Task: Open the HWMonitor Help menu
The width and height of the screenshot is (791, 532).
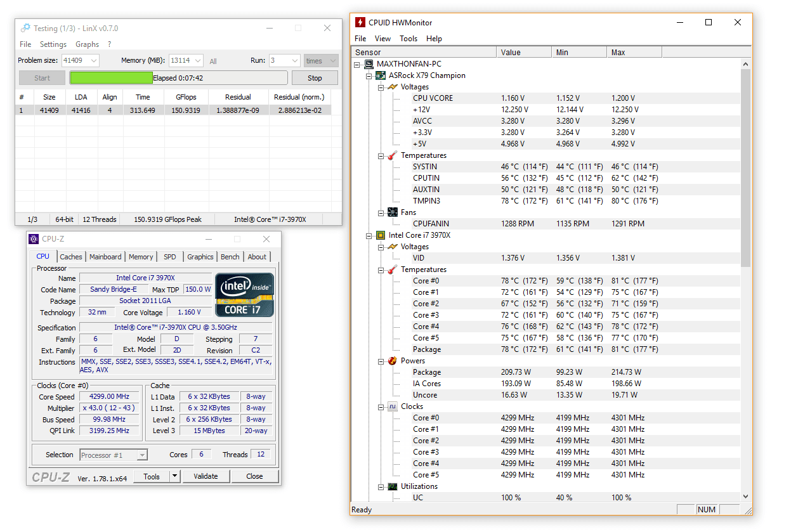Action: [x=434, y=39]
